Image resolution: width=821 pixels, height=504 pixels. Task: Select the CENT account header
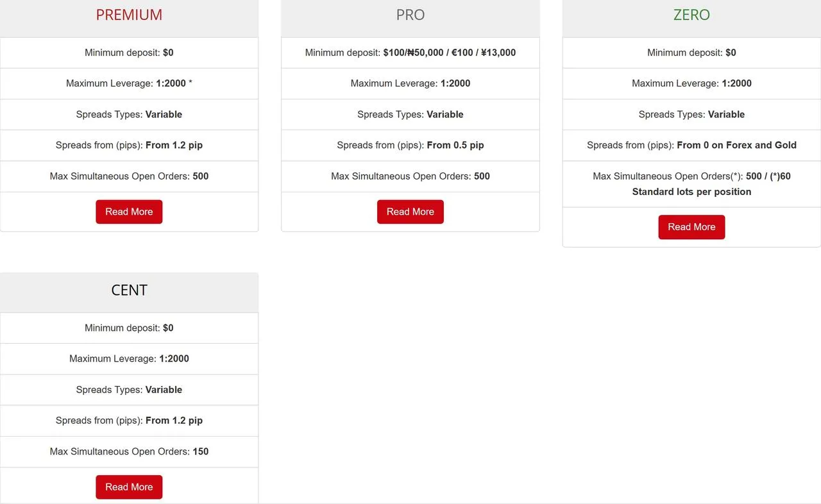[129, 289]
